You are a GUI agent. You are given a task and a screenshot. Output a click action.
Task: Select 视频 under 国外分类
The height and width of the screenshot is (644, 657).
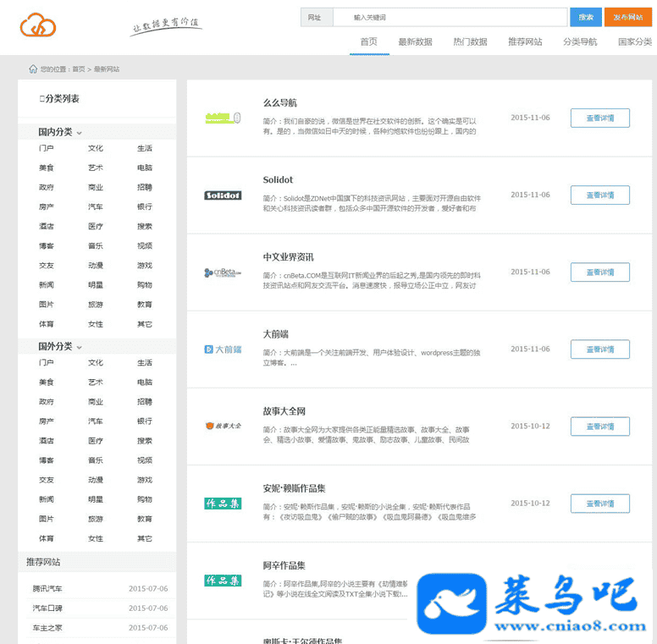point(145,460)
